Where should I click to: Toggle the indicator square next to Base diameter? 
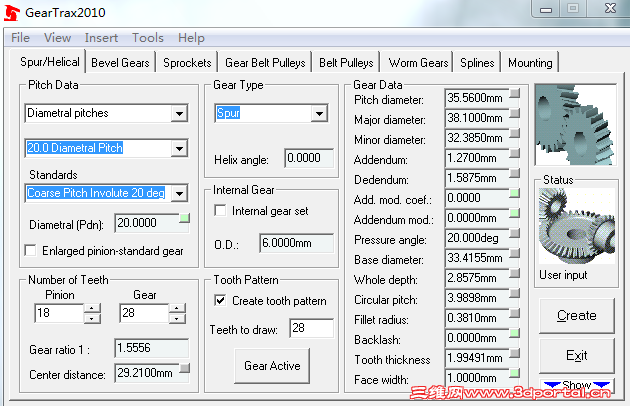(515, 253)
